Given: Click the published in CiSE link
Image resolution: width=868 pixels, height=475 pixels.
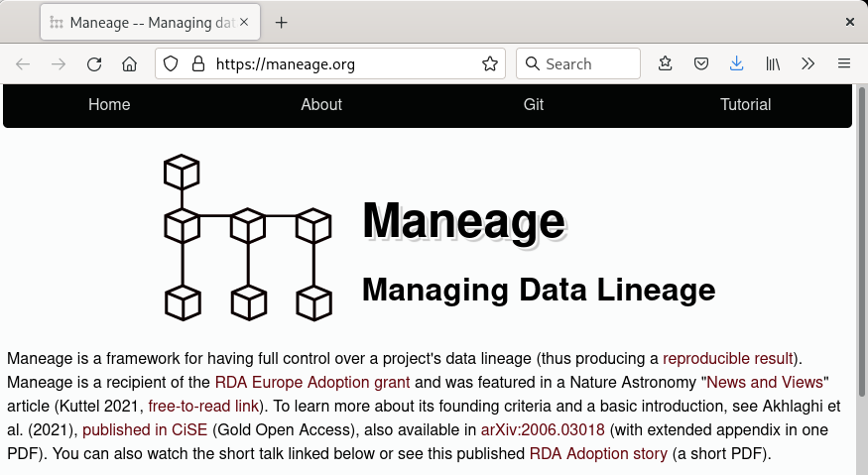Looking at the screenshot, I should (x=144, y=430).
